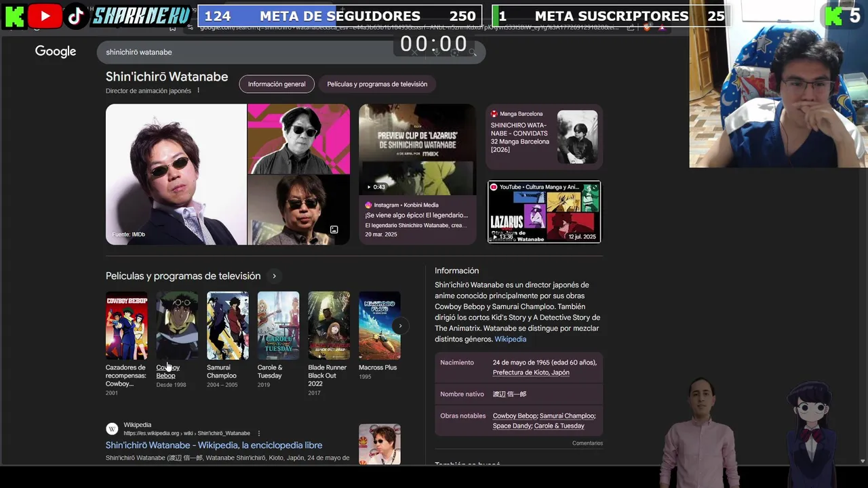868x488 pixels.
Task: Click the es.wikipedia.org breadcrumb URL text
Action: pos(186,433)
